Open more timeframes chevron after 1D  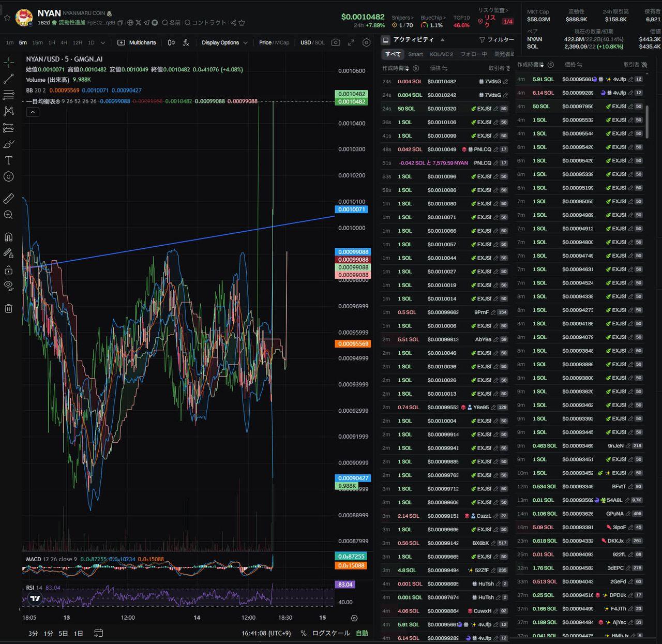click(103, 42)
